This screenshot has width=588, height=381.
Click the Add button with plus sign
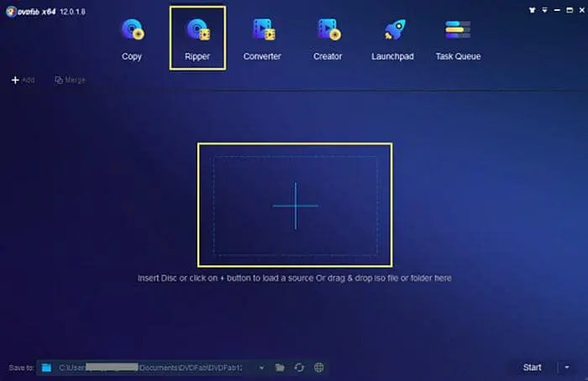pos(23,80)
